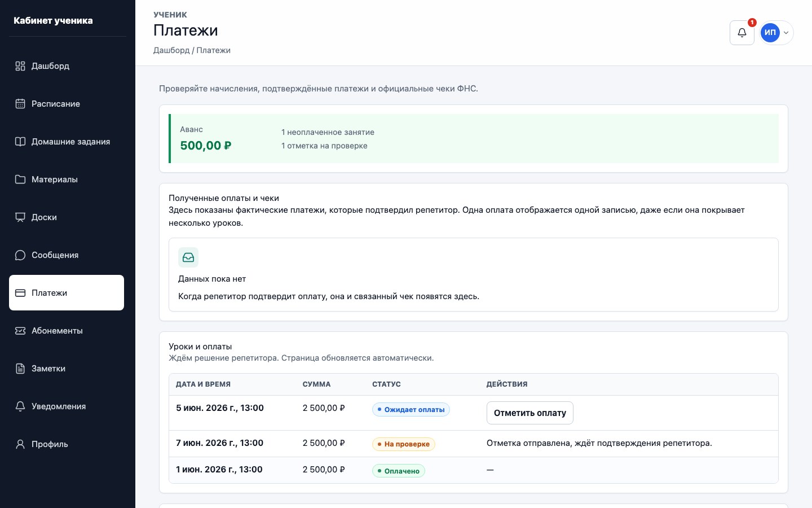This screenshot has height=508, width=812.
Task: Click the folder icon beside Материалы
Action: (20, 179)
